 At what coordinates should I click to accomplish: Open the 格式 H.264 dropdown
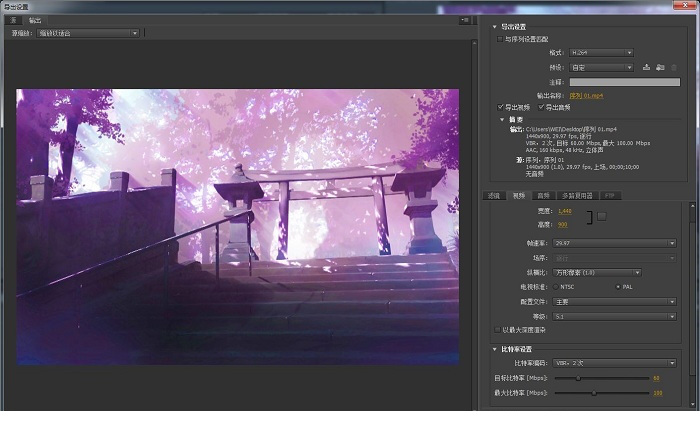coord(601,53)
